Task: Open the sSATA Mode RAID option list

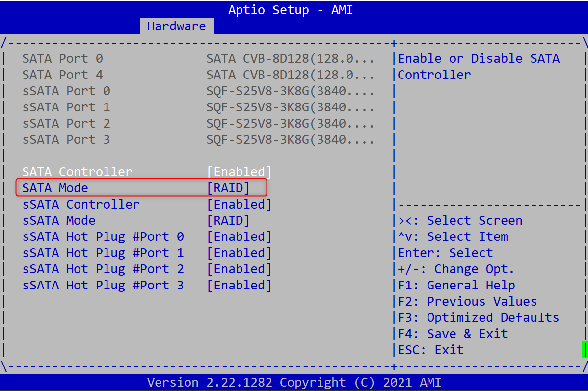Action: point(228,220)
